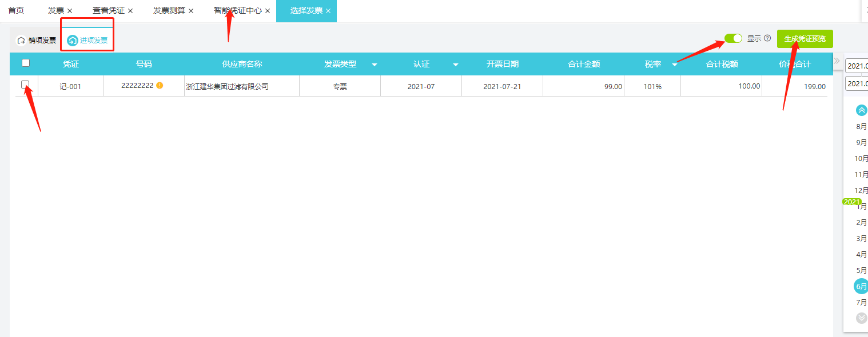Screen dimensions: 868x337
Task: Select 9月 in month timeline
Action: pos(862,142)
